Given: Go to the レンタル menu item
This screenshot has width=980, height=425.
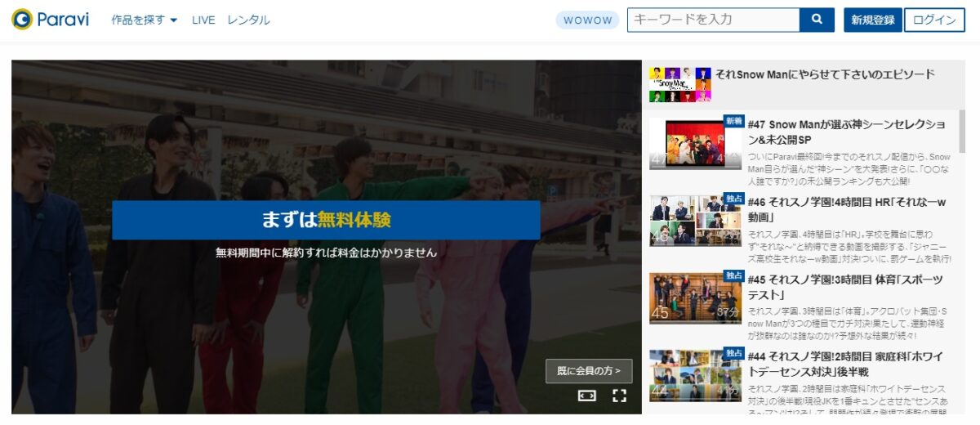Looking at the screenshot, I should (x=248, y=20).
